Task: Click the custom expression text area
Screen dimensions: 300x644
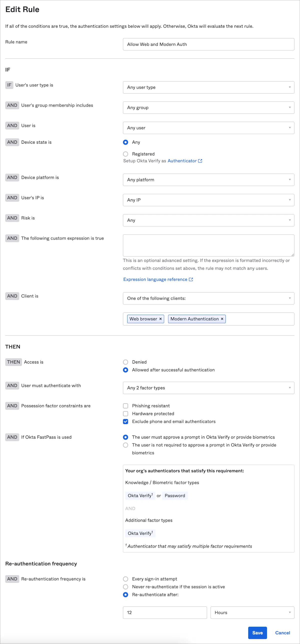Action: tap(208, 245)
